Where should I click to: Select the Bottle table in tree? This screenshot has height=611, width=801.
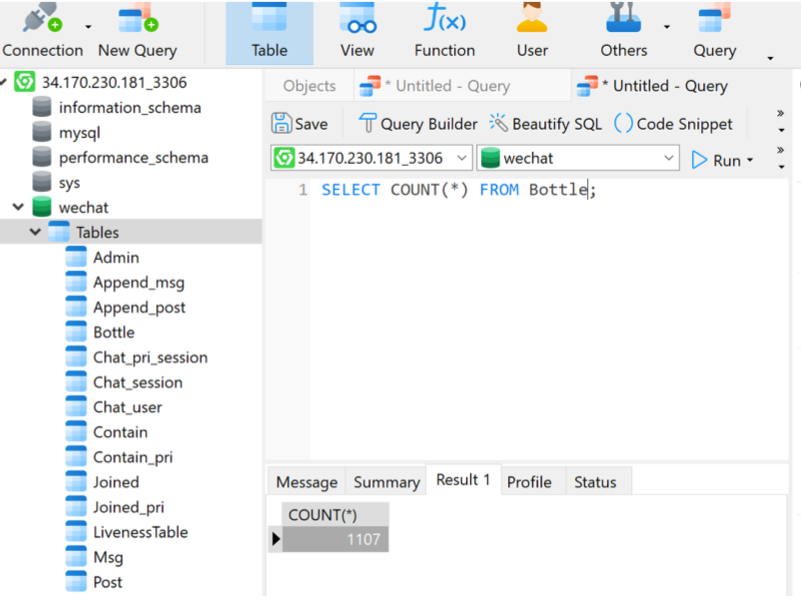tap(113, 332)
